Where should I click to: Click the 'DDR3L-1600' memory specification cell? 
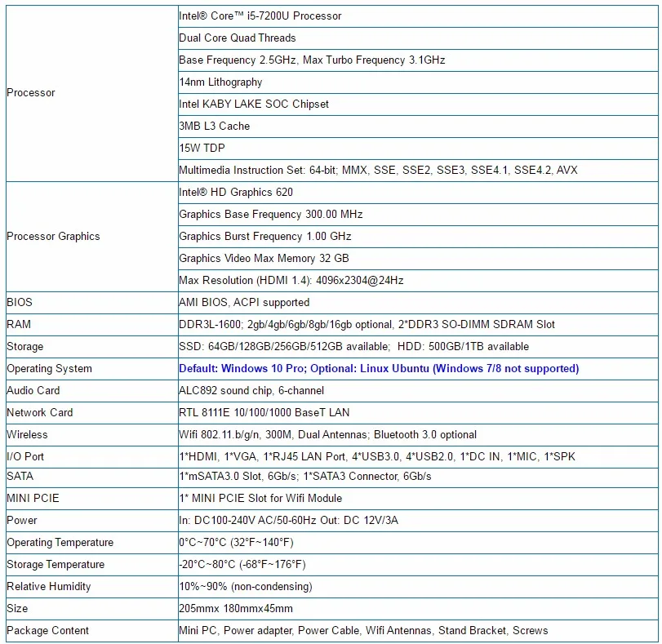click(x=418, y=324)
